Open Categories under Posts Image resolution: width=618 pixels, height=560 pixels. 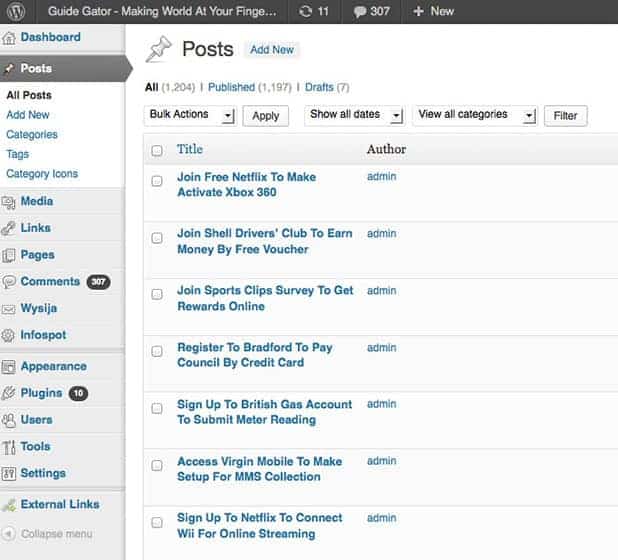coord(32,135)
